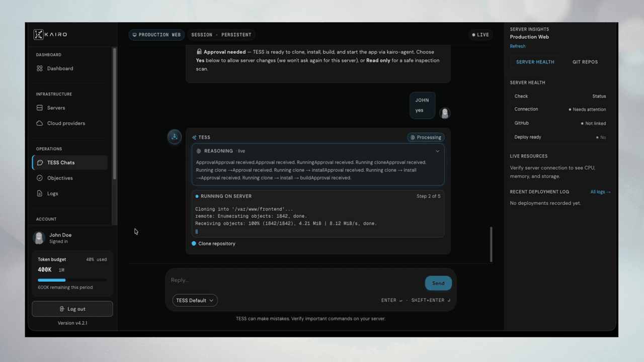Click the Running on Server header
Viewport: 644px width, 362px height.
(x=226, y=196)
